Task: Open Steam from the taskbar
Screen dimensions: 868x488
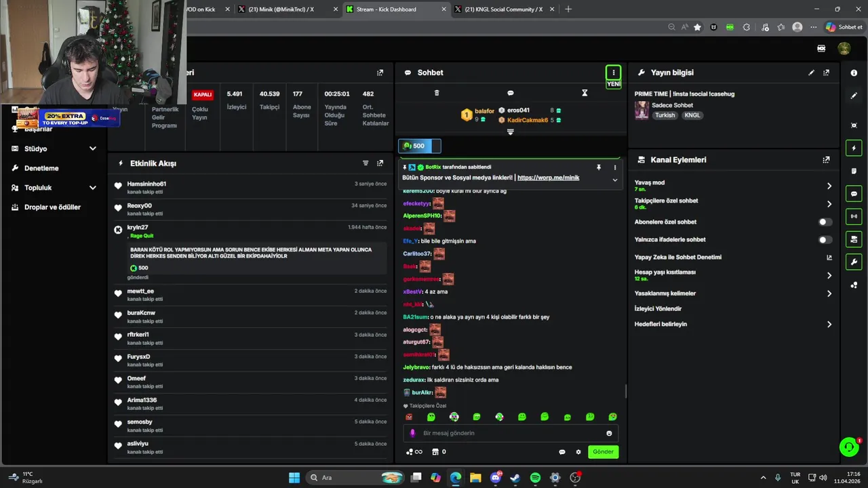Action: (515, 478)
